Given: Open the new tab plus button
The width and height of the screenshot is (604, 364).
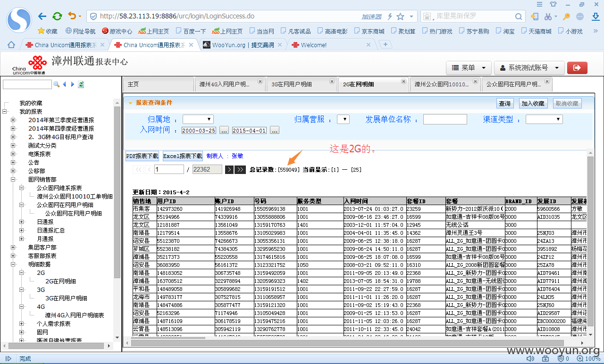Looking at the screenshot, I should pos(386,44).
